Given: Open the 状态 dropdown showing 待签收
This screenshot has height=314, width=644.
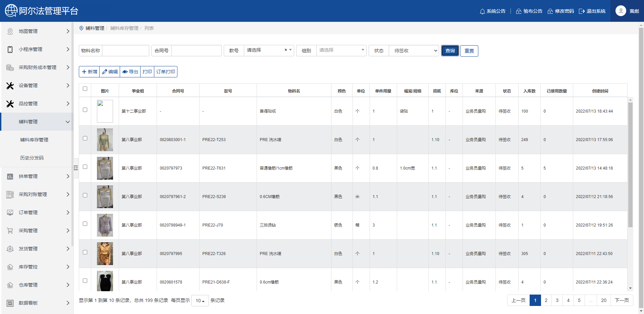Looking at the screenshot, I should click(x=414, y=51).
